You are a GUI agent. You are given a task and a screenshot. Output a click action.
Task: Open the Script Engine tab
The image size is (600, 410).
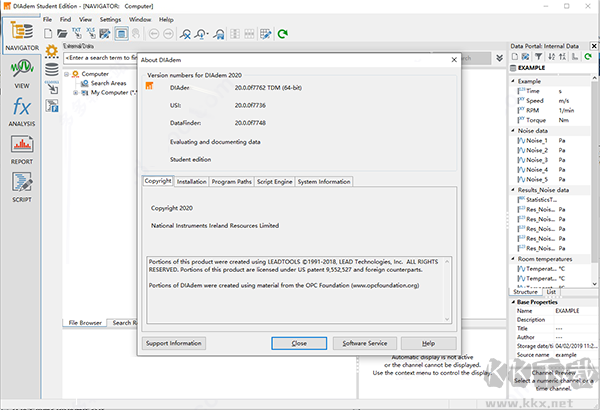[x=273, y=182]
